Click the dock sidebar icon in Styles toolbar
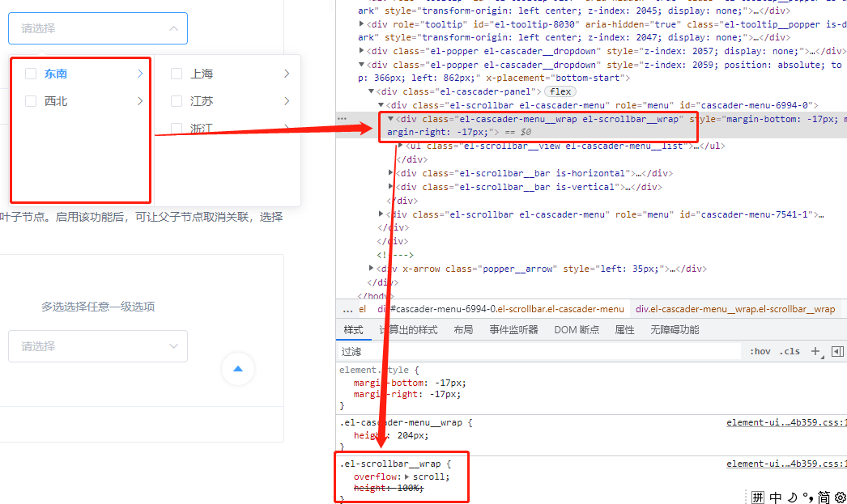The width and height of the screenshot is (847, 504). pos(839,351)
